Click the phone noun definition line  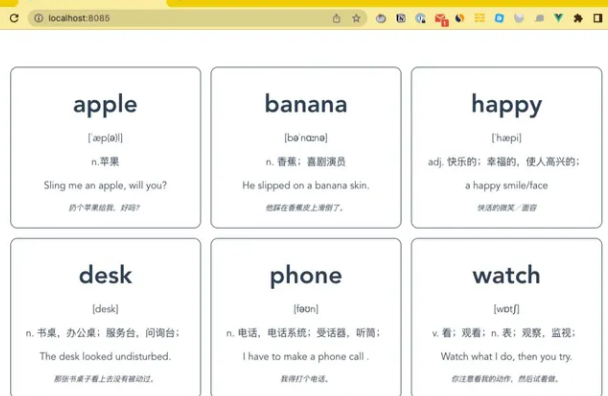[x=303, y=333]
